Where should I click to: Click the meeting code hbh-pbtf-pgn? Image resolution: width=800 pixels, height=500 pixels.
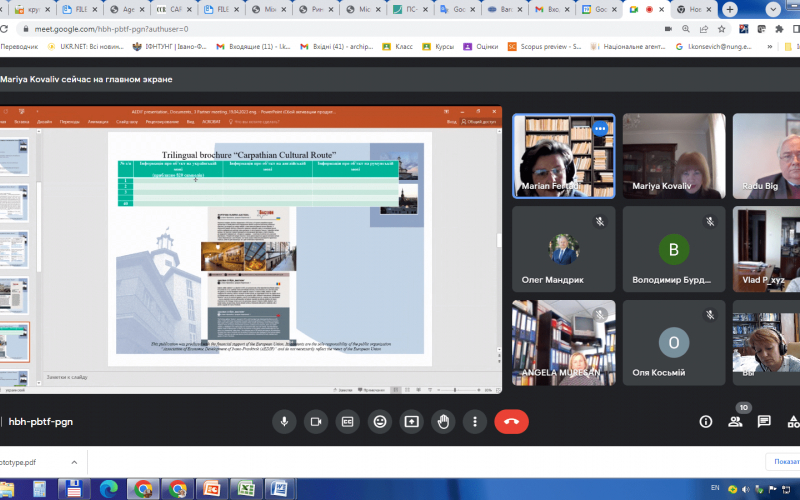coord(41,421)
